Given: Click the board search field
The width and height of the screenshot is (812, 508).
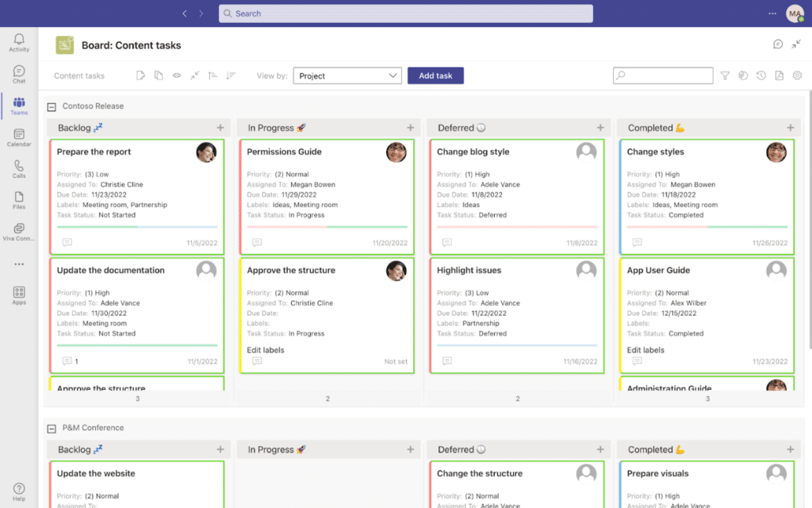Looking at the screenshot, I should pyautogui.click(x=663, y=75).
